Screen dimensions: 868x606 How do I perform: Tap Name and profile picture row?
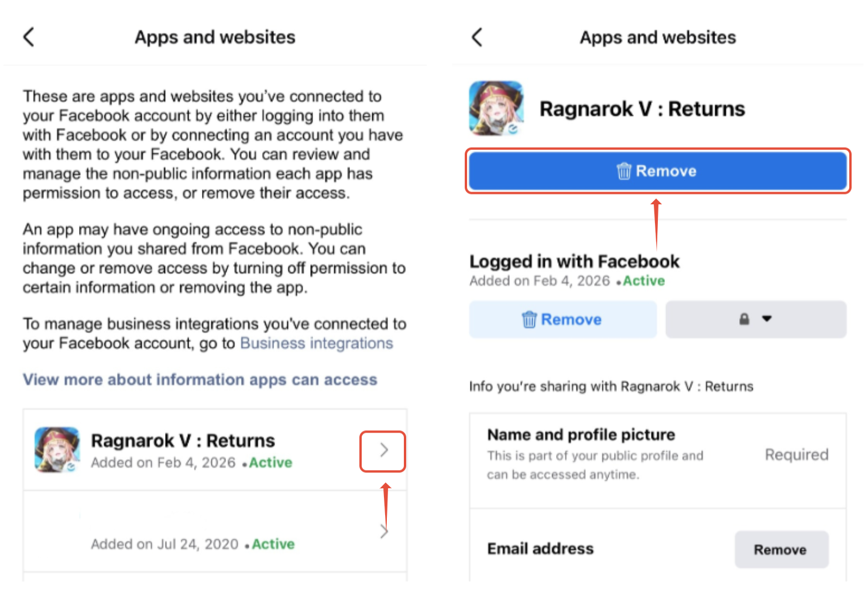click(658, 460)
